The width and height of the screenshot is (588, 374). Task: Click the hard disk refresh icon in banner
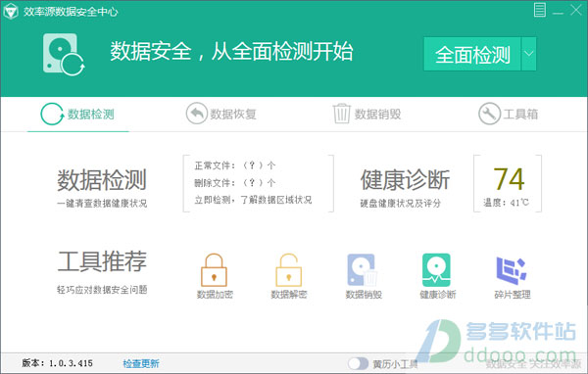click(64, 55)
